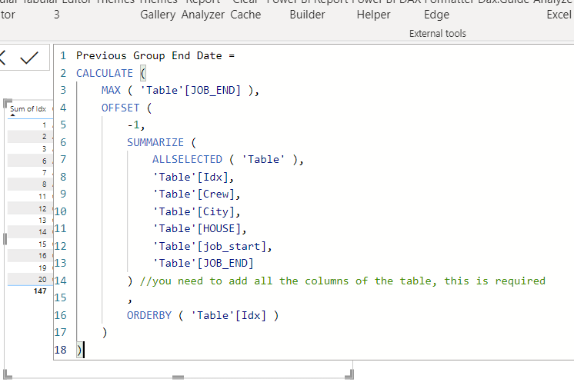The height and width of the screenshot is (392, 574).
Task: Click 'Table'[job_start] column reference
Action: pyautogui.click(x=209, y=247)
